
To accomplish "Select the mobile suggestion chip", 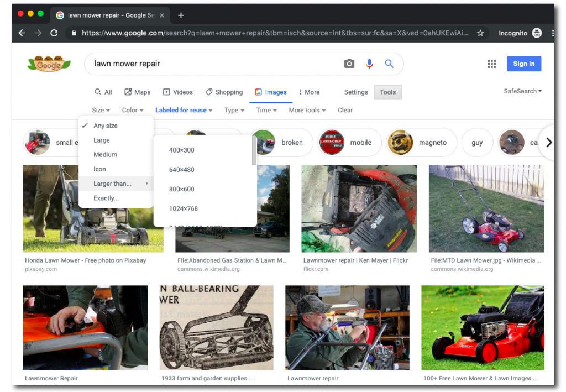I will click(x=349, y=143).
